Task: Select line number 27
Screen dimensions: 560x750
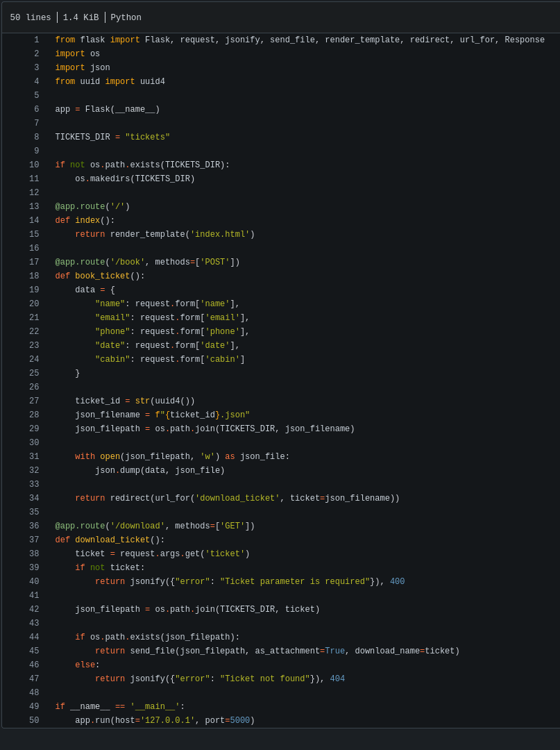Action: 34,401
